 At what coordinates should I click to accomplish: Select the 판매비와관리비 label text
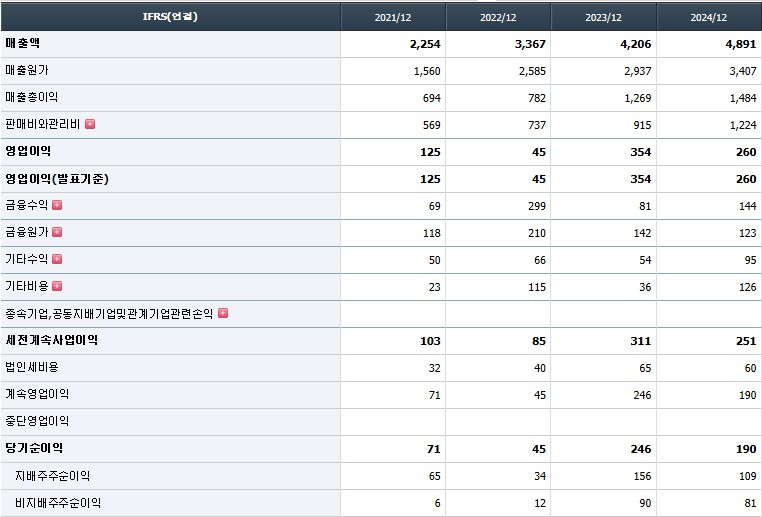[x=43, y=124]
